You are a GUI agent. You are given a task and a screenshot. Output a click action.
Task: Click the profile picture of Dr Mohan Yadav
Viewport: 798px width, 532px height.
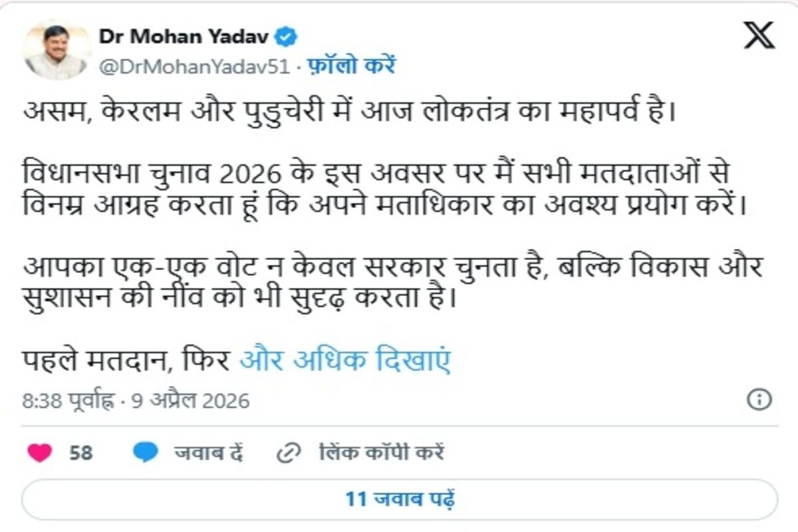57,48
